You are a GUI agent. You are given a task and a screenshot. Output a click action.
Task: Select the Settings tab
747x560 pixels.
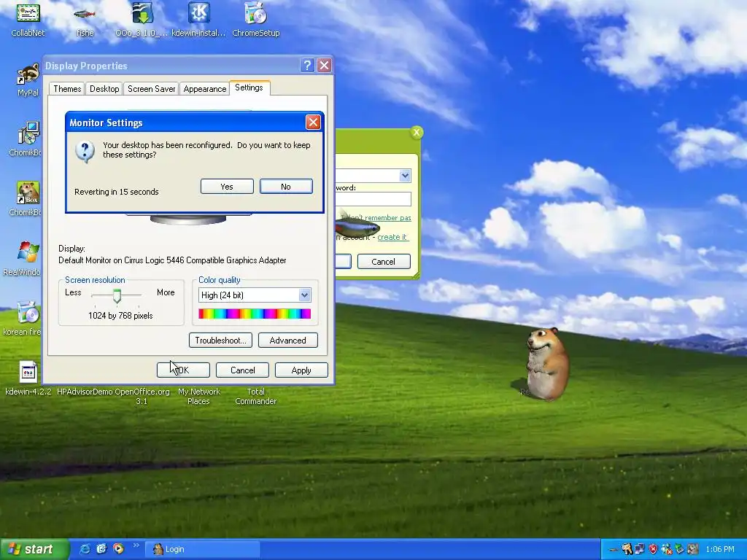click(x=249, y=87)
